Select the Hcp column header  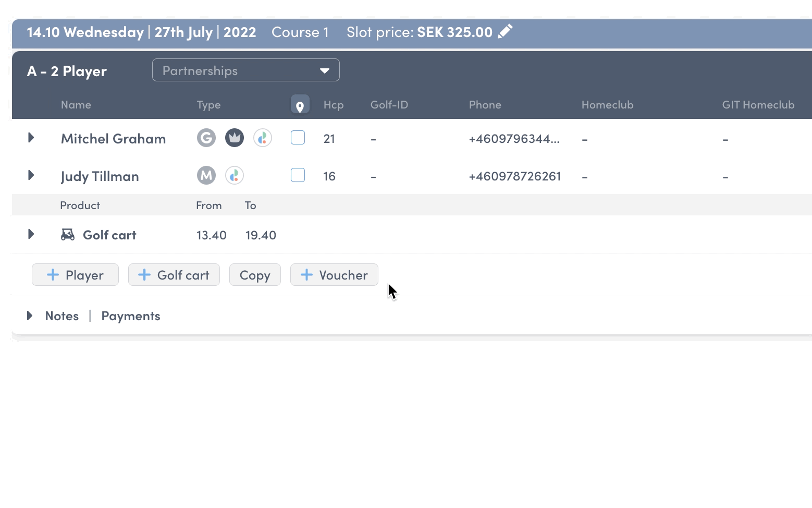[334, 105]
